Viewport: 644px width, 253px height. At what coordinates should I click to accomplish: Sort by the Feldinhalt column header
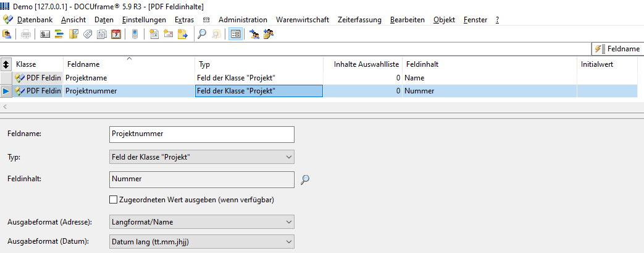pos(490,64)
